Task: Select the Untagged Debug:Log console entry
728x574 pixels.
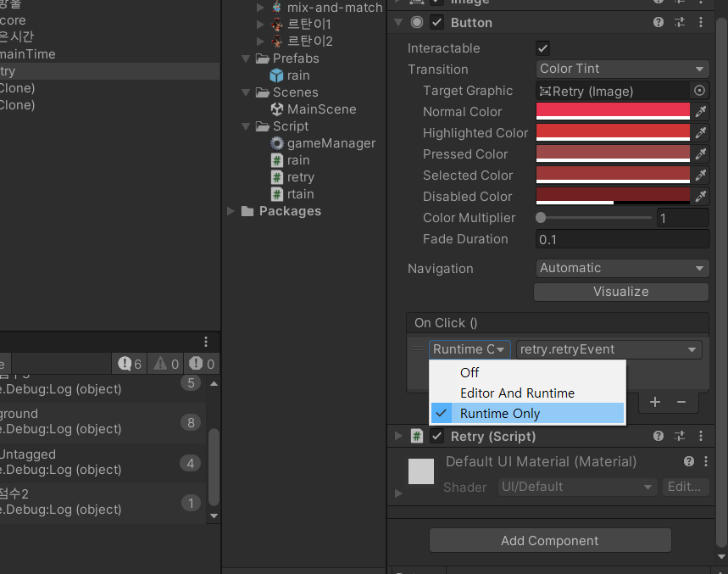Action: (x=103, y=463)
